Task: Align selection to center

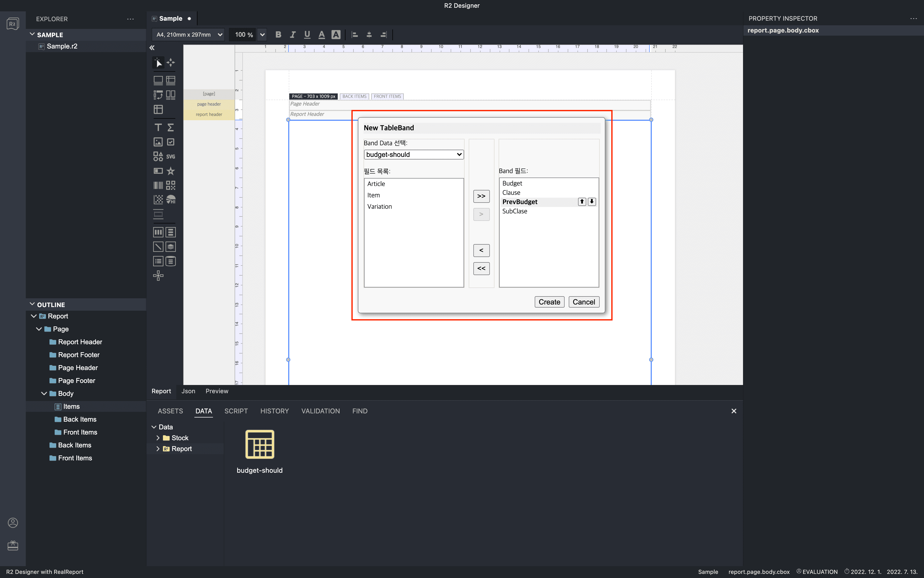Action: point(369,34)
